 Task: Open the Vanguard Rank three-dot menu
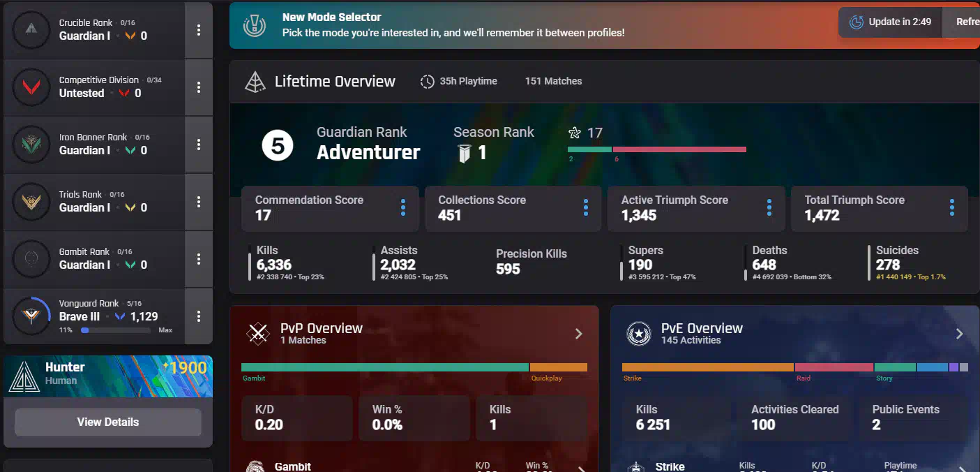[199, 316]
